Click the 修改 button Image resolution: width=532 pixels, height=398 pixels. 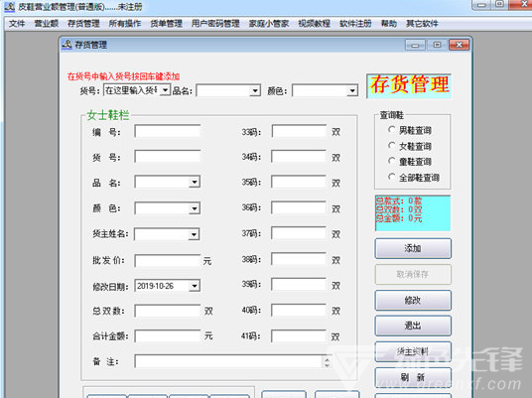(413, 300)
